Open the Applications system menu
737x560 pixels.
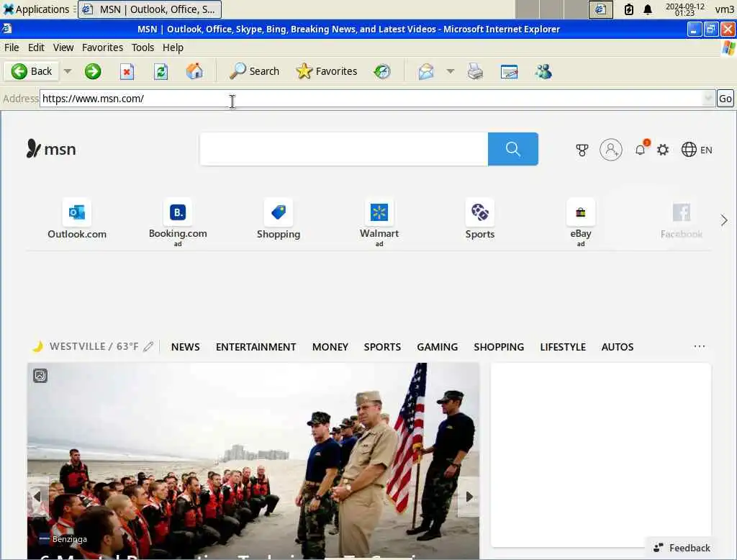pyautogui.click(x=37, y=9)
